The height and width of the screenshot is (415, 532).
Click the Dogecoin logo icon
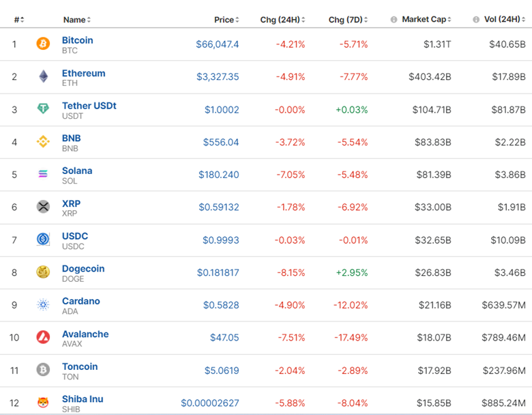pyautogui.click(x=43, y=272)
